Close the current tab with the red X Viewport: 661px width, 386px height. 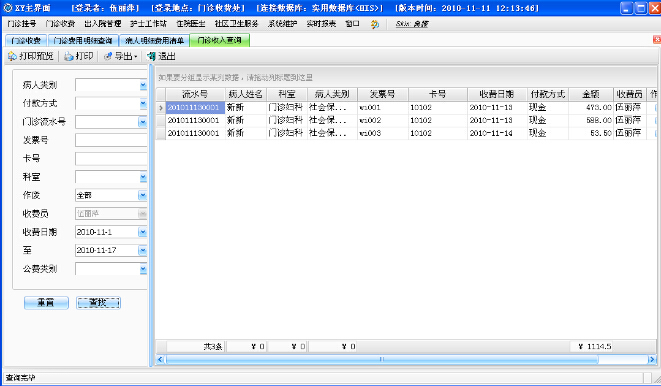pyautogui.click(x=657, y=40)
